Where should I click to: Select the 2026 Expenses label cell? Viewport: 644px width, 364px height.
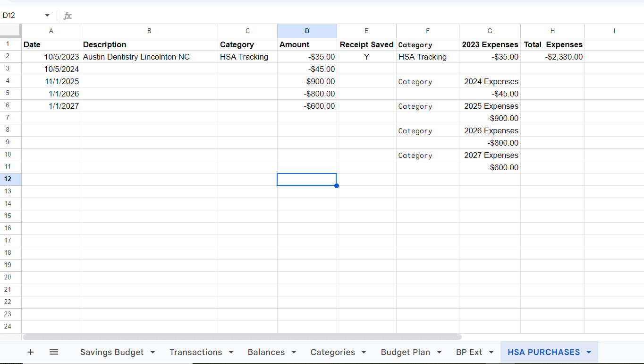[x=490, y=130]
